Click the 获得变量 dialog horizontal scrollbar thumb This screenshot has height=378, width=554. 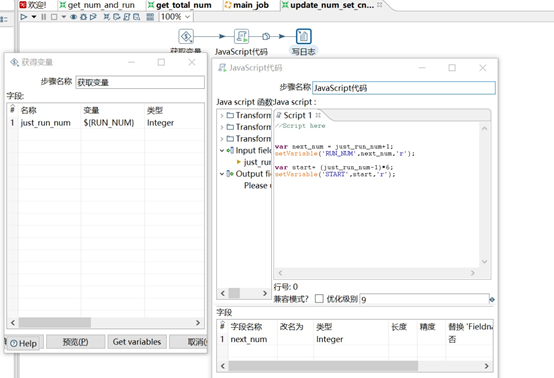[55, 322]
